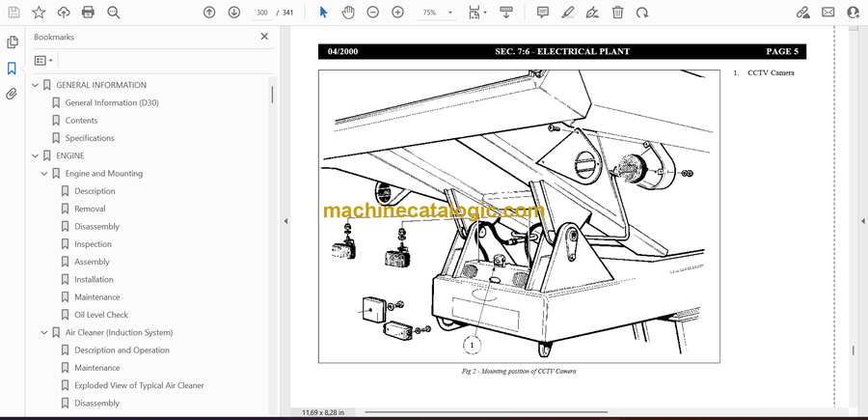Viewport: 868px width, 420px height.
Task: Zoom in with plus button
Action: (x=397, y=13)
